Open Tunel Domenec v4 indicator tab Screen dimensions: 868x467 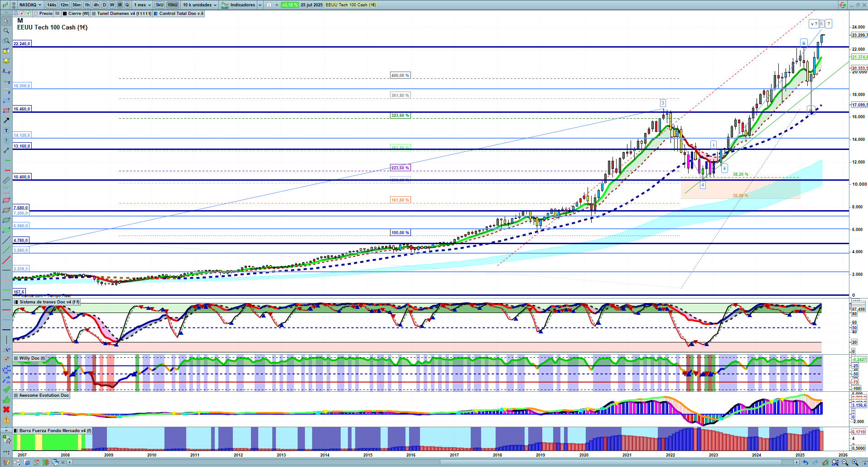pyautogui.click(x=121, y=14)
